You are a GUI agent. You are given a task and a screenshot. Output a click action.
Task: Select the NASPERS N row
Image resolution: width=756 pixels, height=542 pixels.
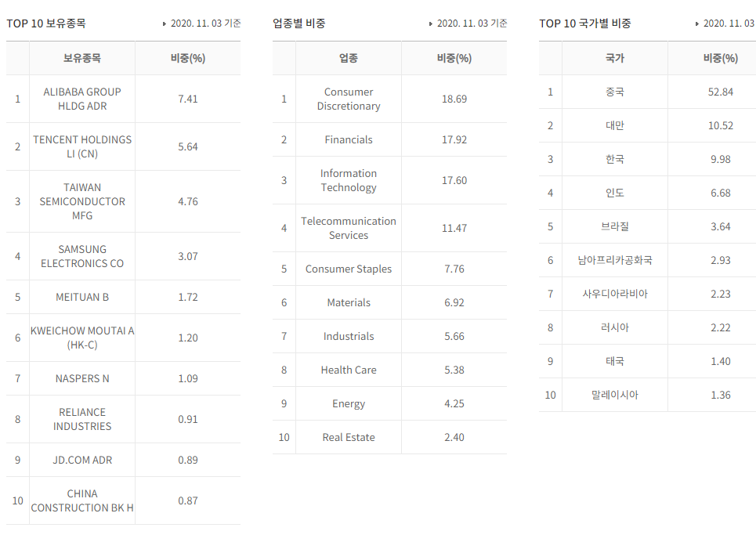click(x=123, y=378)
